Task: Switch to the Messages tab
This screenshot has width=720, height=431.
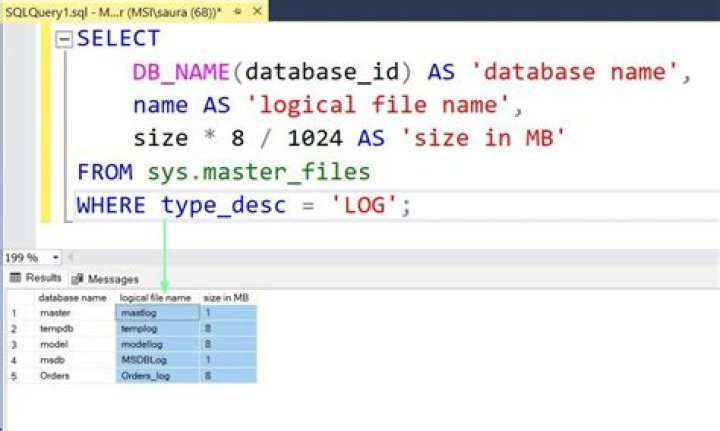Action: pos(105,279)
